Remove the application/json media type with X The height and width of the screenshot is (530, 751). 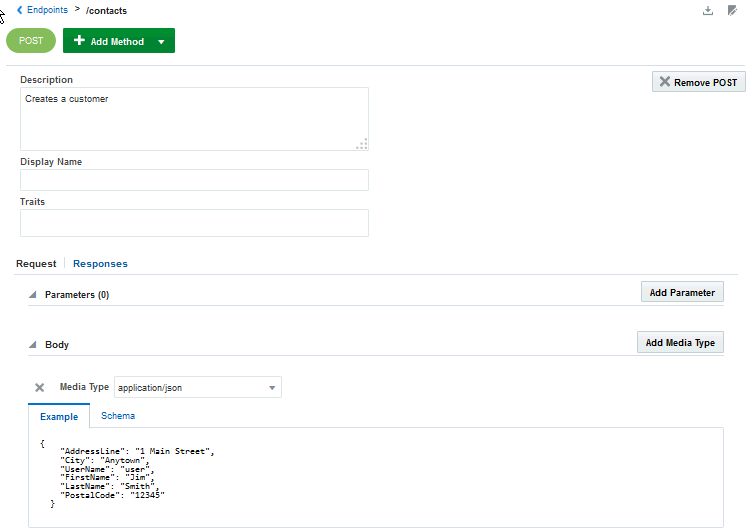tap(40, 387)
